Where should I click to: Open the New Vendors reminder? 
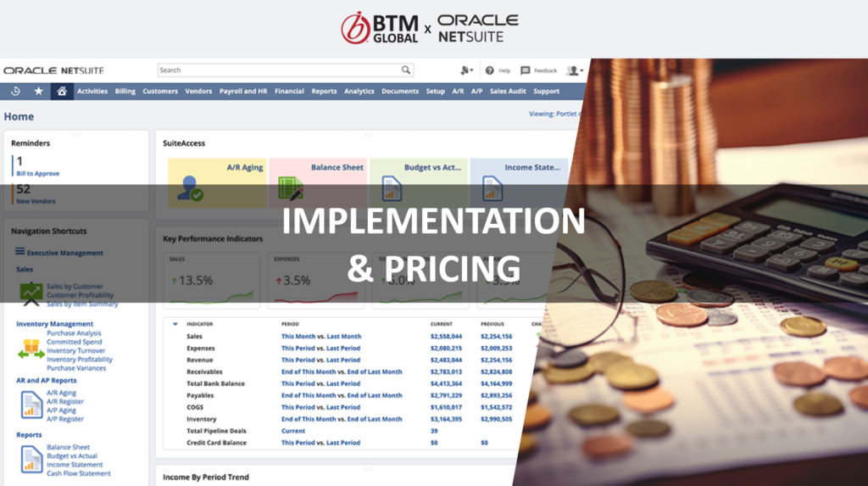(36, 201)
